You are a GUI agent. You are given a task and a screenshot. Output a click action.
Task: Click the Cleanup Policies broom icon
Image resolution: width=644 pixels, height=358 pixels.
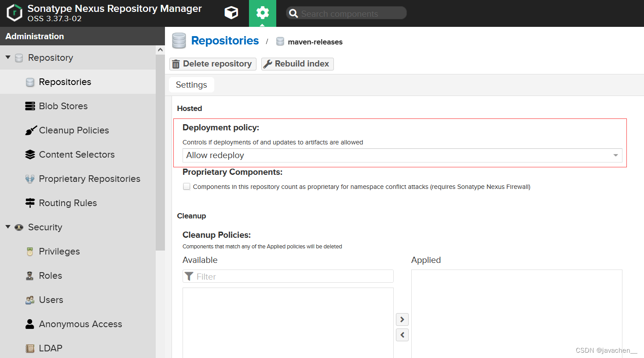[x=30, y=130]
